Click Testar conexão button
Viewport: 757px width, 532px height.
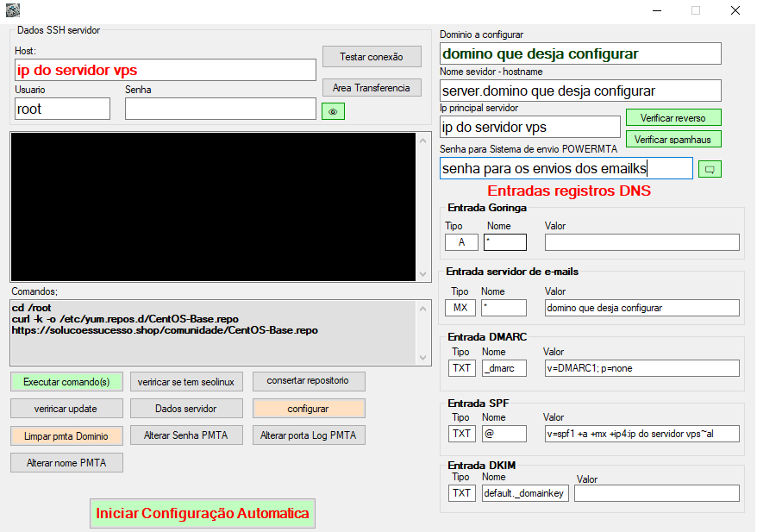pyautogui.click(x=371, y=56)
